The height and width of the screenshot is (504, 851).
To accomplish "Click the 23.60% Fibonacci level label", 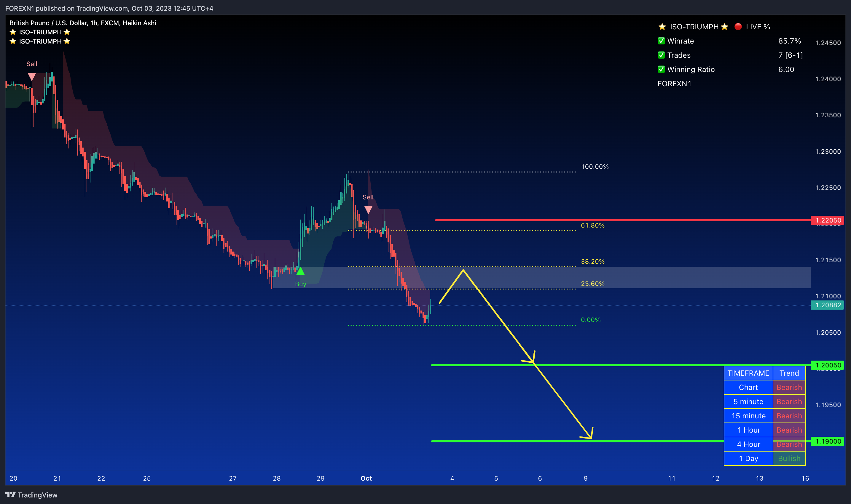I will pyautogui.click(x=593, y=284).
